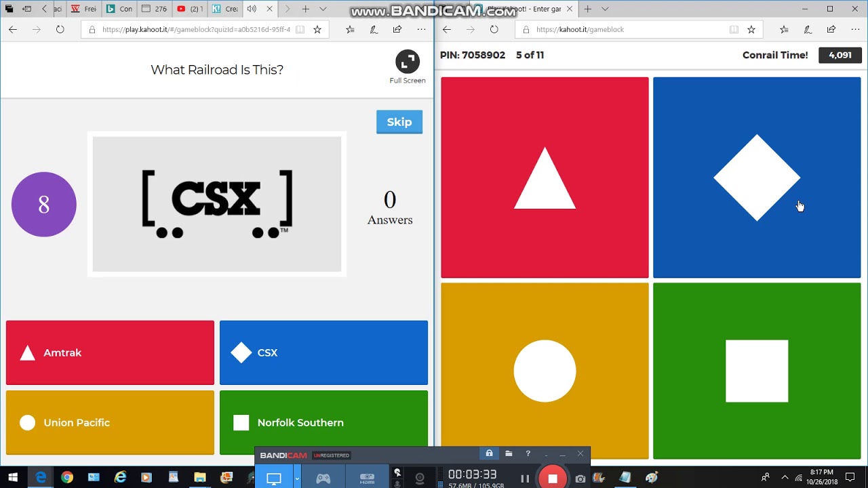Screen dimensions: 868x488
Task: Tap the blue diamond answer tile
Action: [x=757, y=178]
